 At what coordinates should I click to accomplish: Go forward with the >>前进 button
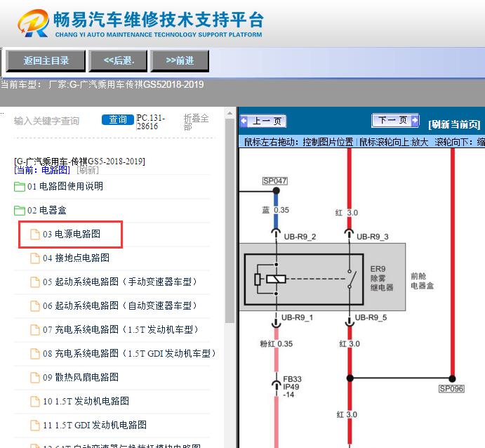tap(180, 60)
